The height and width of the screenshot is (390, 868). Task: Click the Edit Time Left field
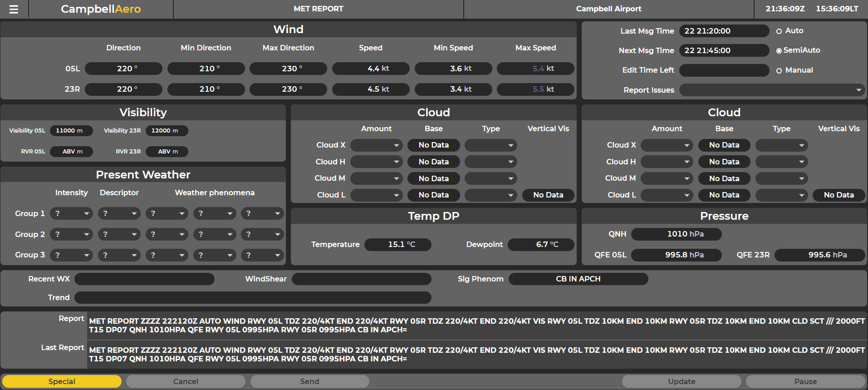tap(724, 70)
